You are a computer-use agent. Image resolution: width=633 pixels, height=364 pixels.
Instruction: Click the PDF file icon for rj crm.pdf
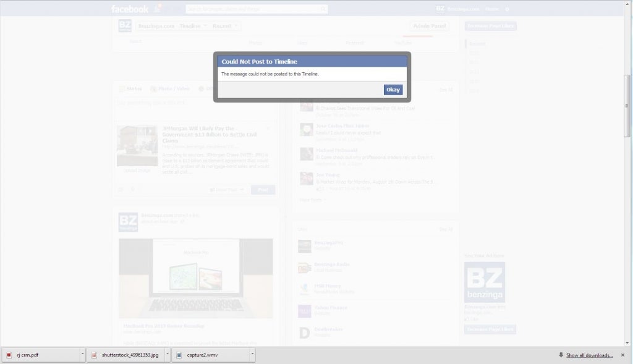9,355
